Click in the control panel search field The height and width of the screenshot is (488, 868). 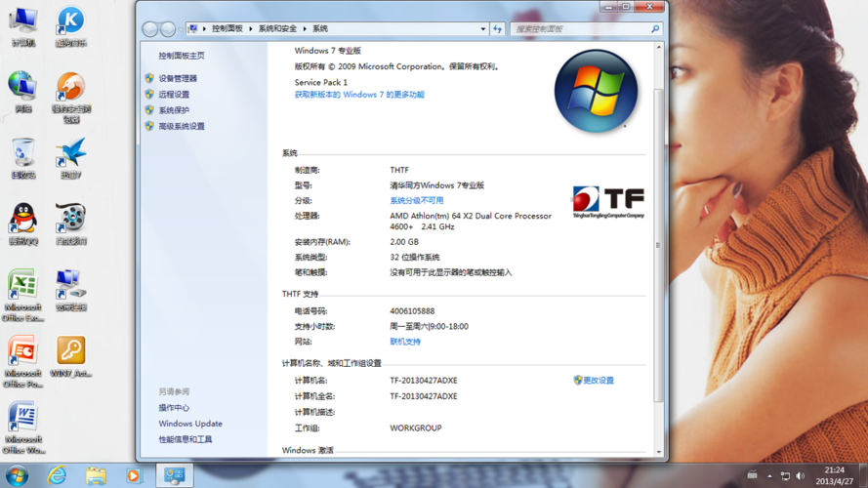[580, 28]
